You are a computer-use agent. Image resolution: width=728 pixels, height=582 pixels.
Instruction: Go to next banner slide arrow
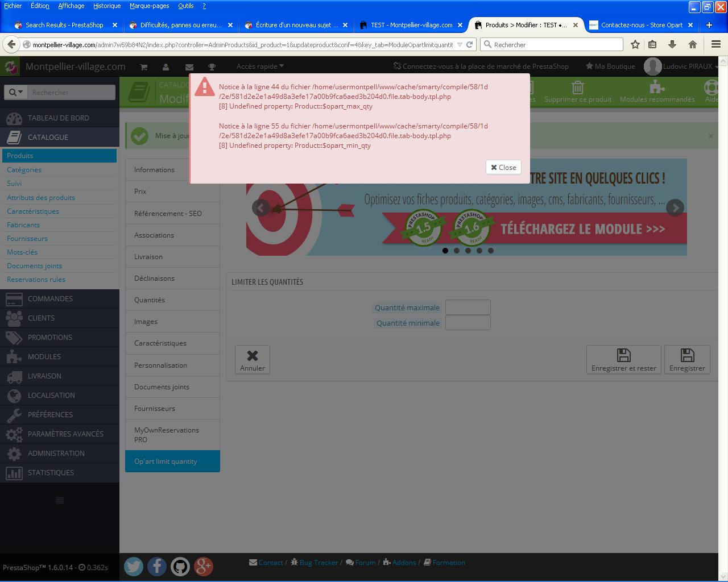tap(675, 207)
